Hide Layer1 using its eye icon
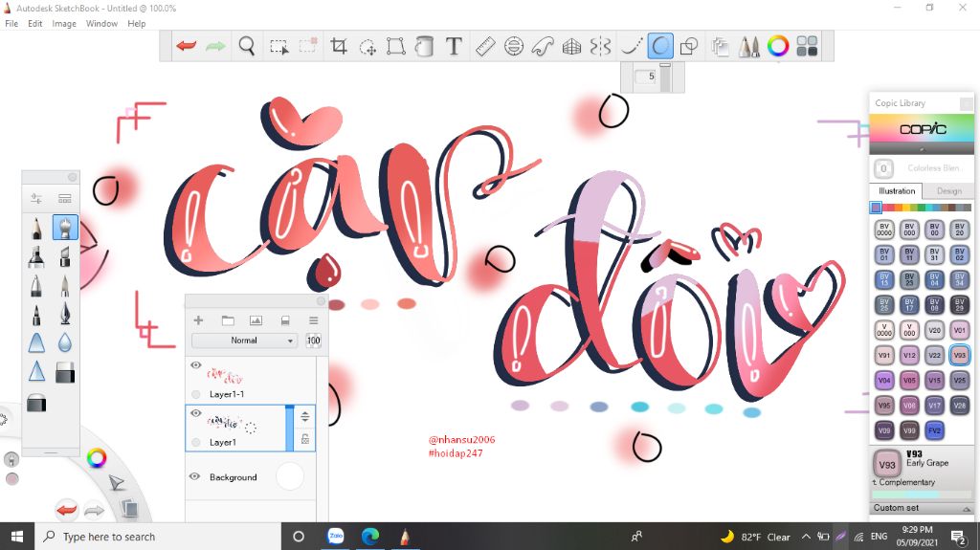Image resolution: width=980 pixels, height=550 pixels. 195,414
